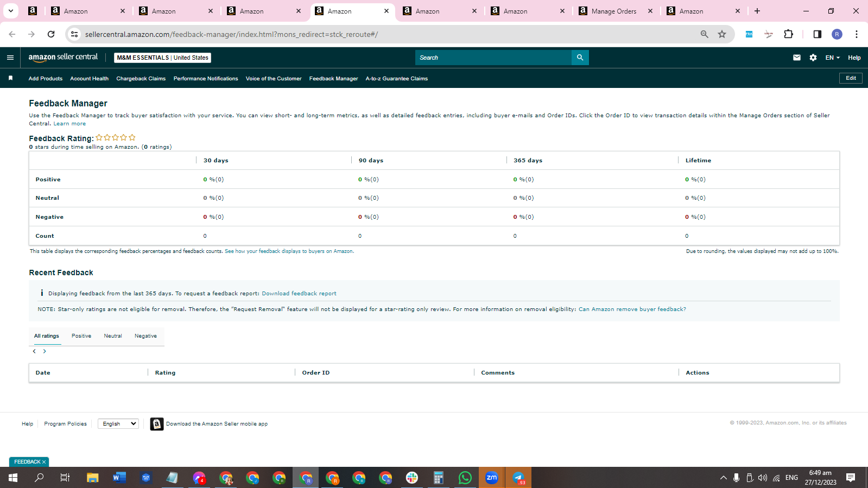The height and width of the screenshot is (488, 868).
Task: Close the FEEDBACK widget with its X
Action: (44, 462)
